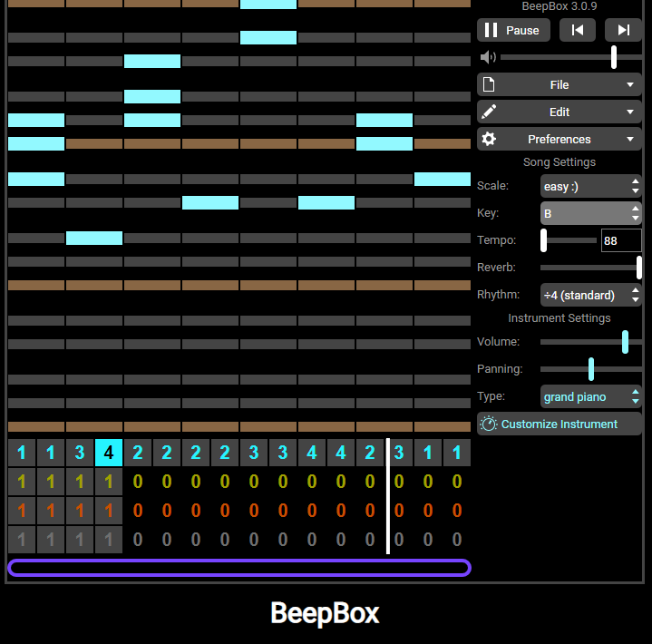
Task: Expand the Scale dropdown
Action: click(590, 186)
